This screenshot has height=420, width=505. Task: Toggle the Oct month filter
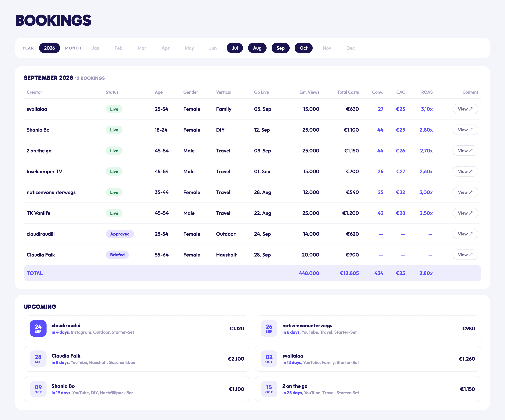tap(303, 48)
